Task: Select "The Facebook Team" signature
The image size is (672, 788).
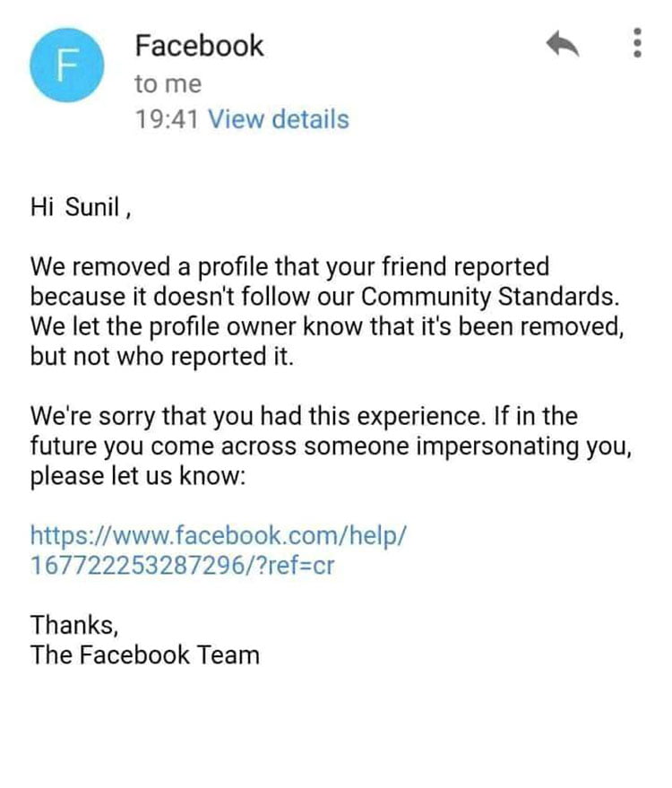Action: (145, 654)
